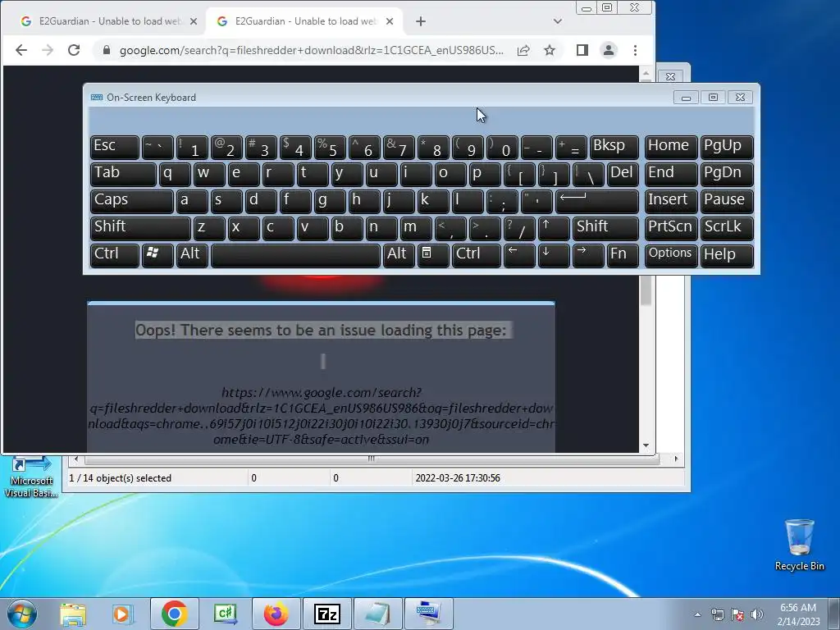Open Chrome three-dot menu
This screenshot has height=630, width=840.
pos(636,50)
